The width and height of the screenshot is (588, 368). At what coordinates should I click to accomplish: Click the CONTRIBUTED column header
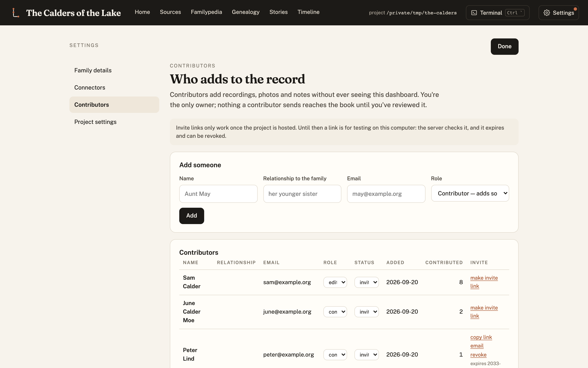click(x=444, y=263)
